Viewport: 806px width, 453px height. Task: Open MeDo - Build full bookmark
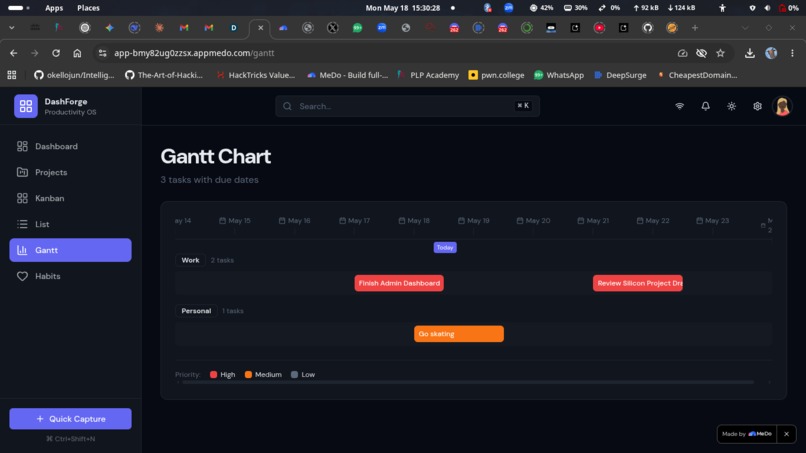[x=347, y=75]
